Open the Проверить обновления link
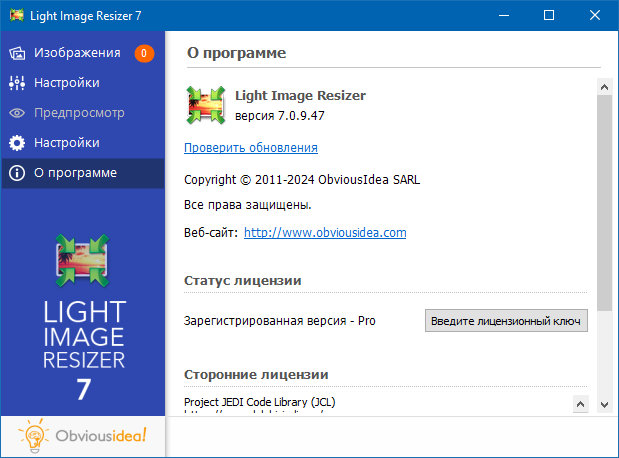Screen dimensions: 619x458 coord(251,148)
